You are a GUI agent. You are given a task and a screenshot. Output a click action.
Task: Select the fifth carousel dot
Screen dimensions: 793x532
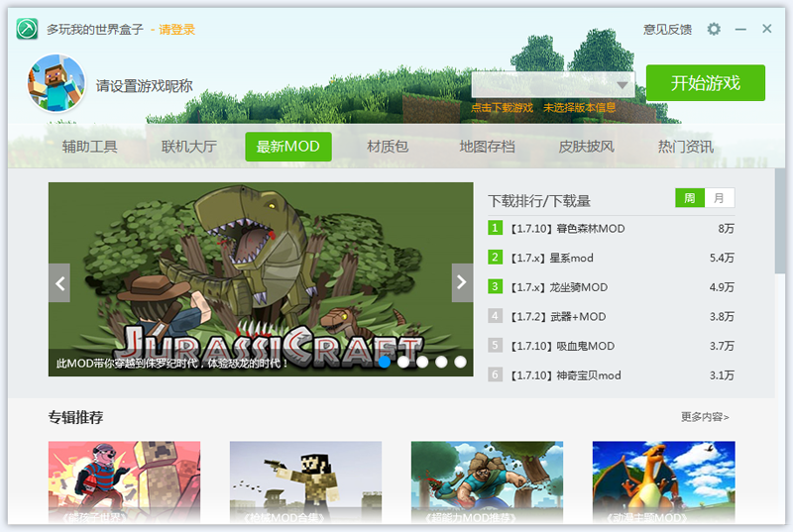[460, 362]
